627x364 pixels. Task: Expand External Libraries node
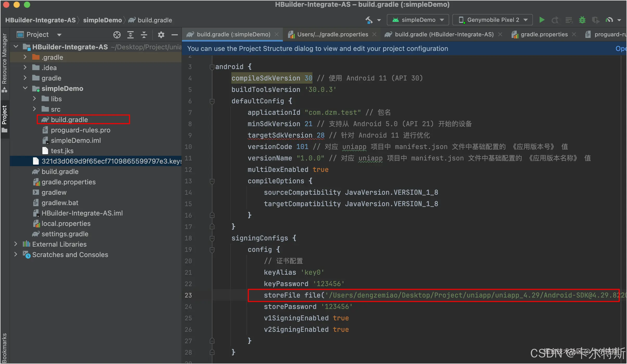[16, 244]
